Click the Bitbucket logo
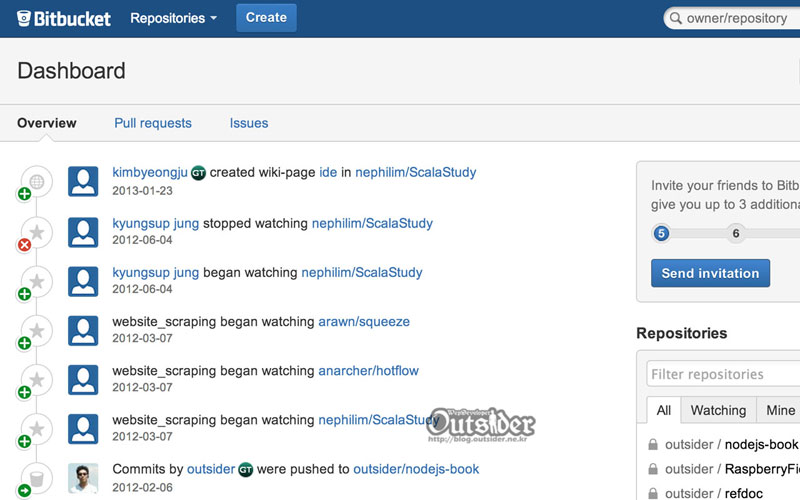 click(x=63, y=18)
